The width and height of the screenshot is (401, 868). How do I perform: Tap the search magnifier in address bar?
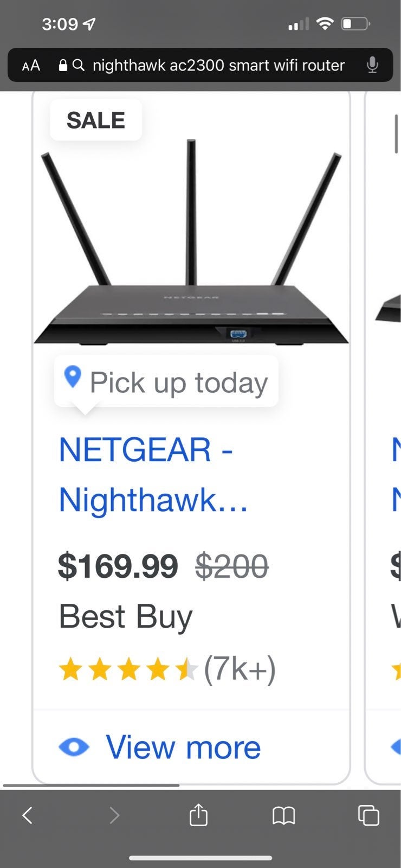pos(79,66)
